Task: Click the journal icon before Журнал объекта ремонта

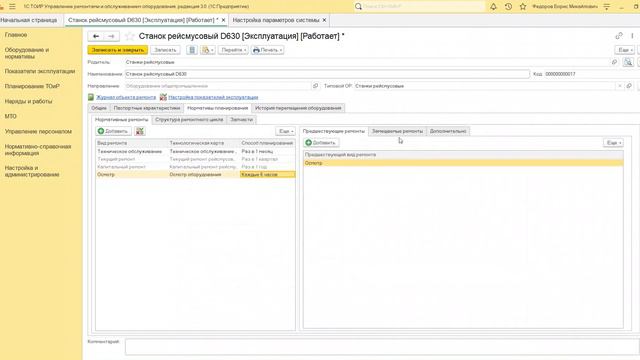Action: click(x=91, y=97)
